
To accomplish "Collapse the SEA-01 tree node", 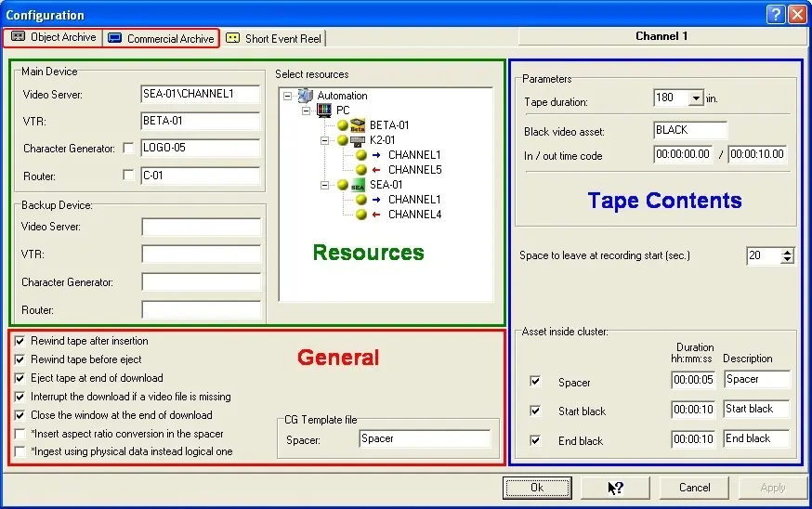I will click(325, 185).
